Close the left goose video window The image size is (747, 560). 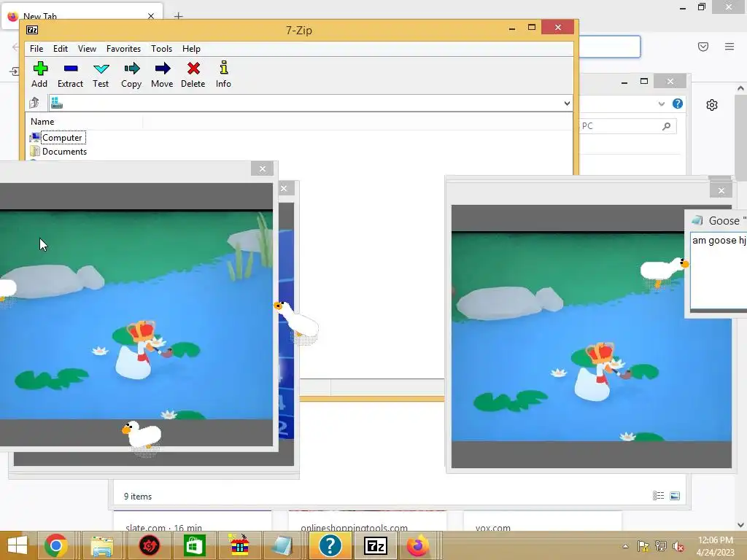coord(262,168)
